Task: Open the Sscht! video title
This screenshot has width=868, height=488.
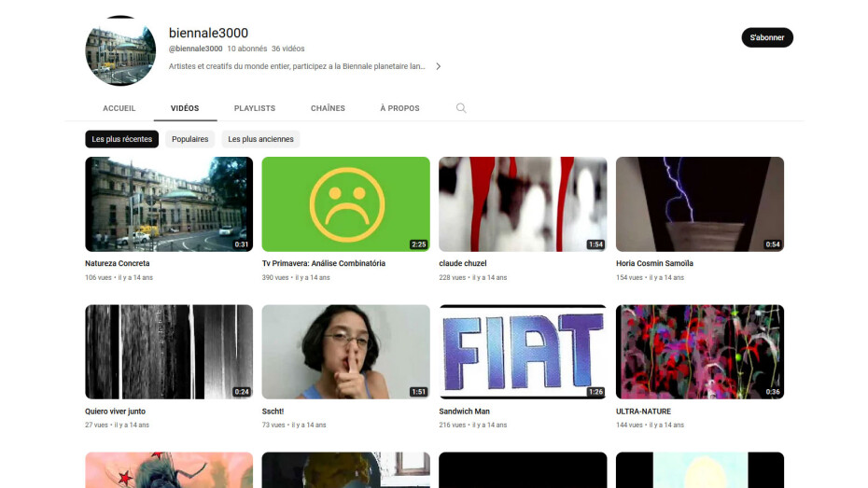Action: click(x=273, y=411)
